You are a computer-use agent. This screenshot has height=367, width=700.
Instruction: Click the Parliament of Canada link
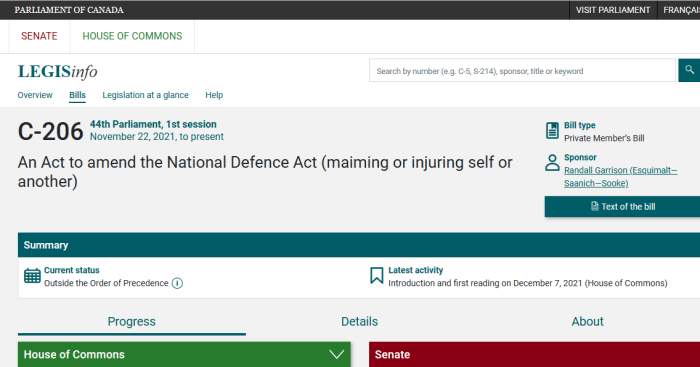coord(69,10)
